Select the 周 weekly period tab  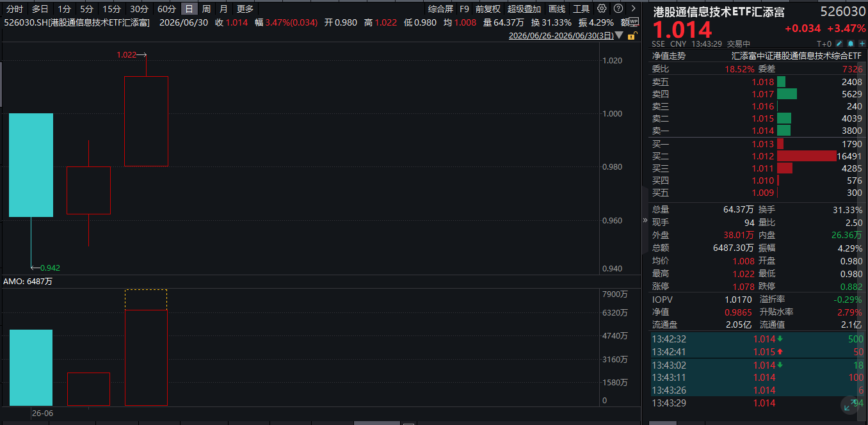pos(206,9)
